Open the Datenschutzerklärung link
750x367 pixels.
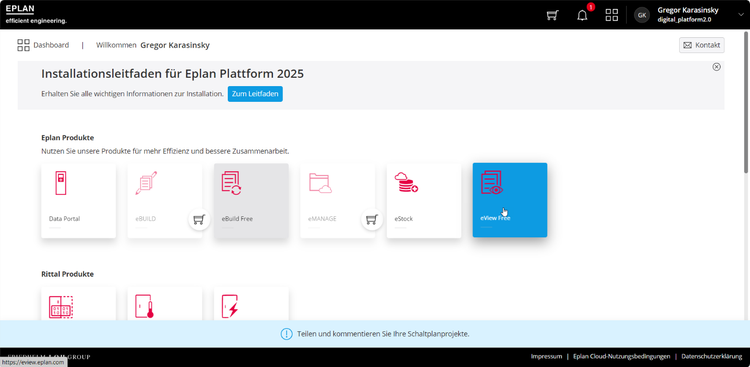711,356
